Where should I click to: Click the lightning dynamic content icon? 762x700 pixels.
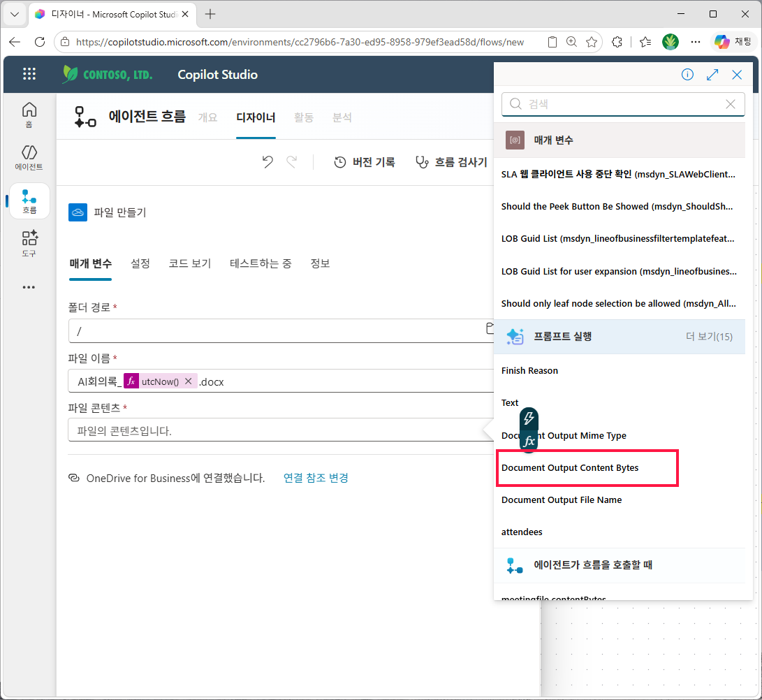pyautogui.click(x=529, y=418)
